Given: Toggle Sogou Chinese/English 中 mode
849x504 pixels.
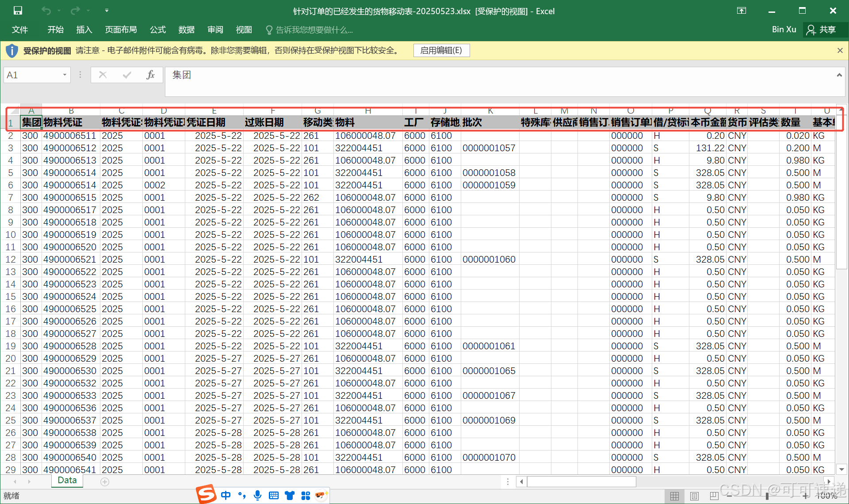Looking at the screenshot, I should [x=226, y=495].
